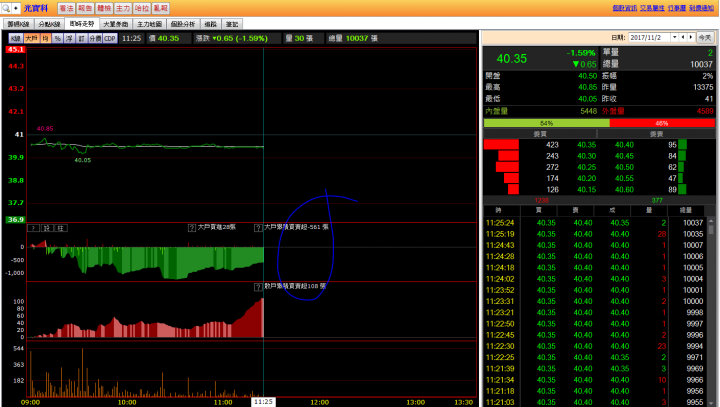Switch to the 大量券商 tab

point(116,24)
